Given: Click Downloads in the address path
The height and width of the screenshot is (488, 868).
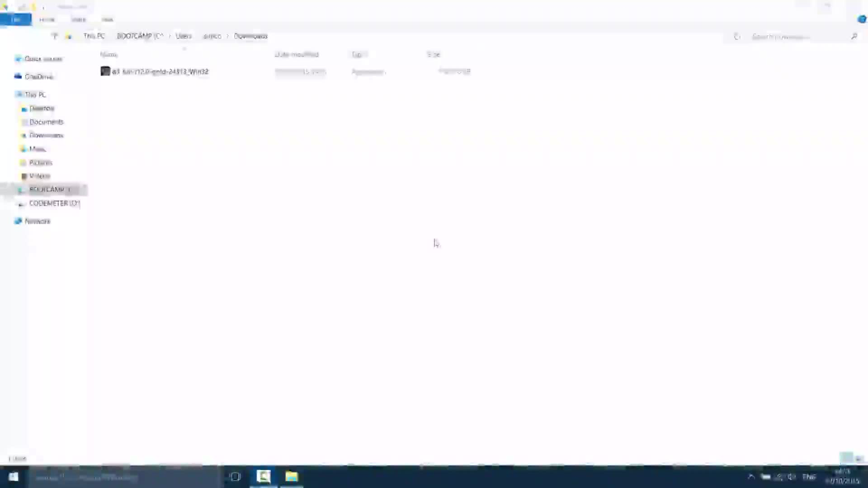Looking at the screenshot, I should [x=250, y=36].
